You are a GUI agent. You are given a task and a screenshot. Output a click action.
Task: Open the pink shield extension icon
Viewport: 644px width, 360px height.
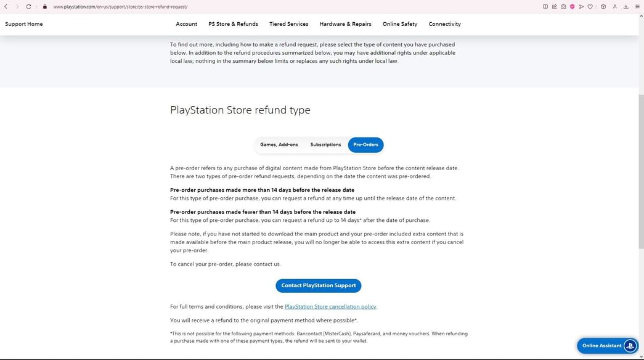pyautogui.click(x=572, y=6)
